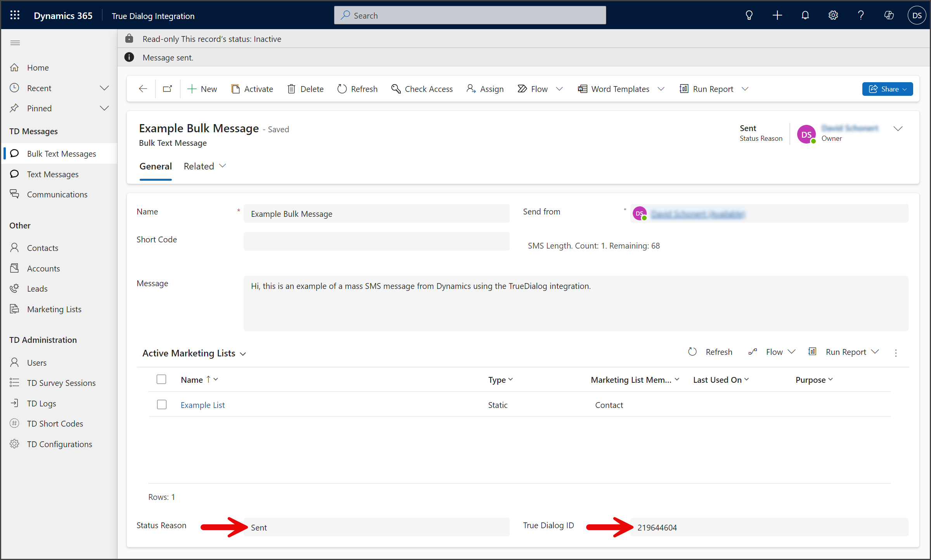Expand the top Run Report dropdown chevron

pos(745,89)
